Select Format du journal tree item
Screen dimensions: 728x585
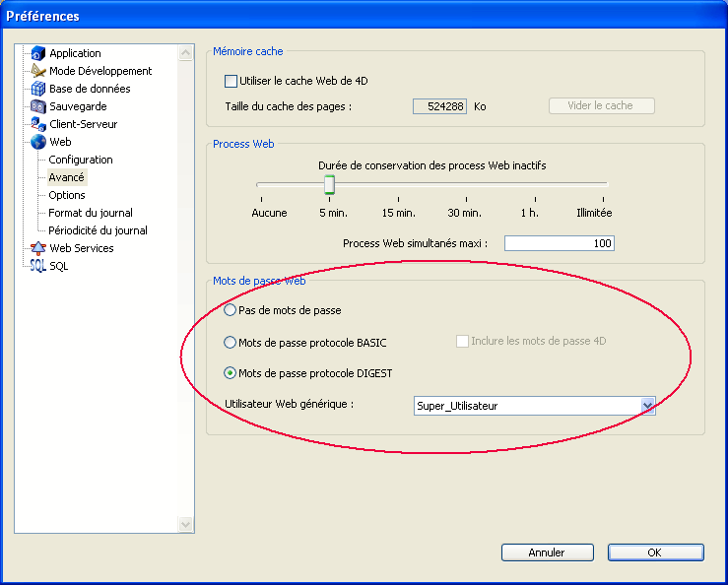point(91,213)
